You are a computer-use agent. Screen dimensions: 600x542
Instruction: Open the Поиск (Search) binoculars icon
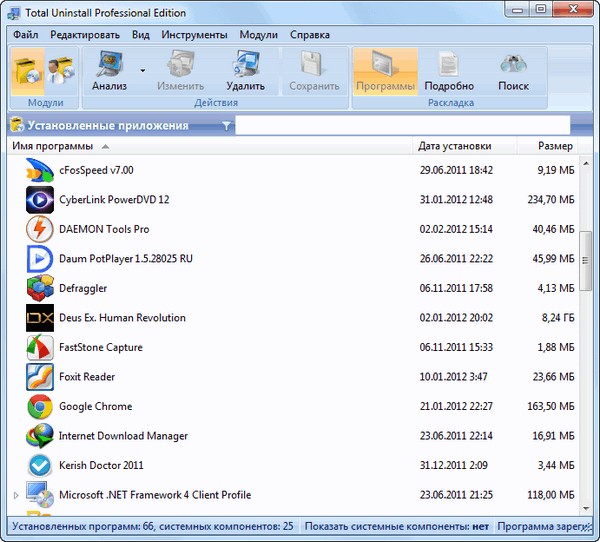coord(513,67)
